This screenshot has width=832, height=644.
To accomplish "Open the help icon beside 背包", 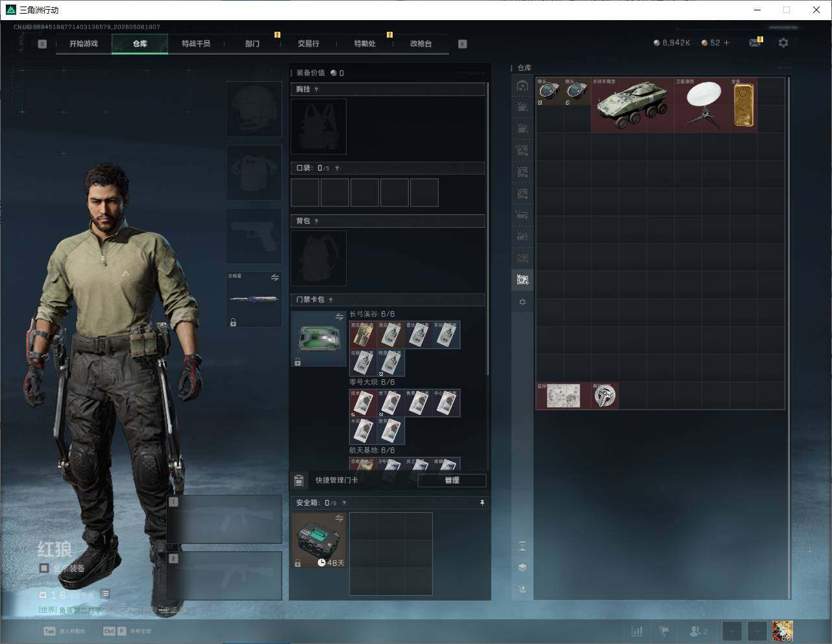I will [316, 221].
